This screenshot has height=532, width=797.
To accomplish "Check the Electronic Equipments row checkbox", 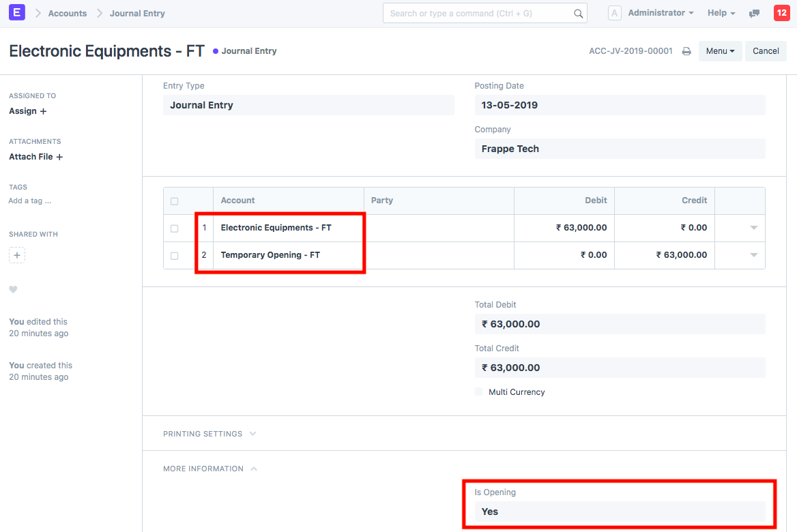I will click(x=174, y=228).
